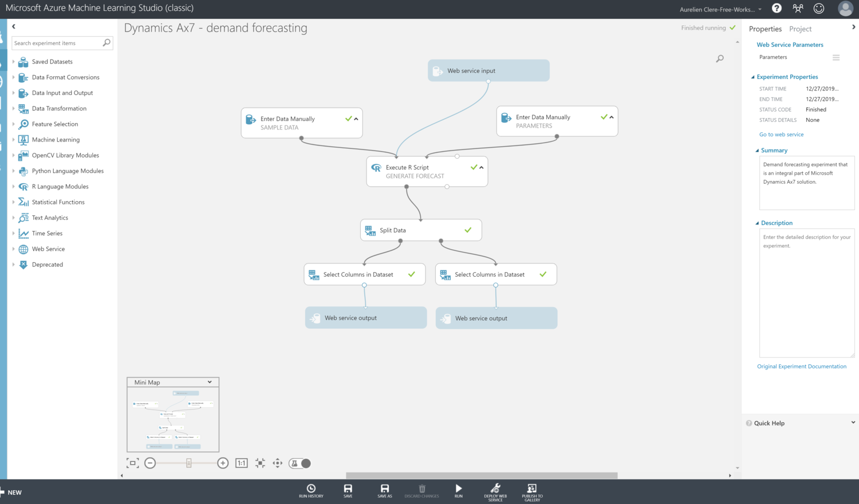The height and width of the screenshot is (504, 859).
Task: Run the experiment with Run button
Action: coord(459,489)
